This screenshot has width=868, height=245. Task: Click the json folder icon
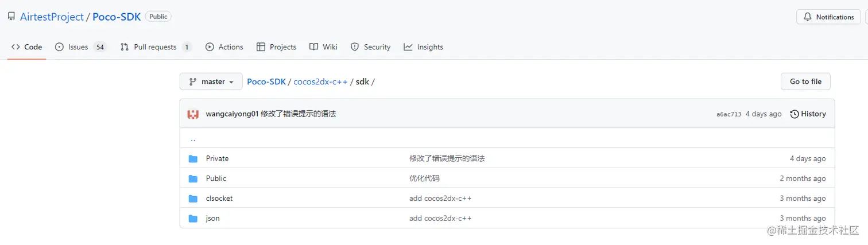pos(193,218)
